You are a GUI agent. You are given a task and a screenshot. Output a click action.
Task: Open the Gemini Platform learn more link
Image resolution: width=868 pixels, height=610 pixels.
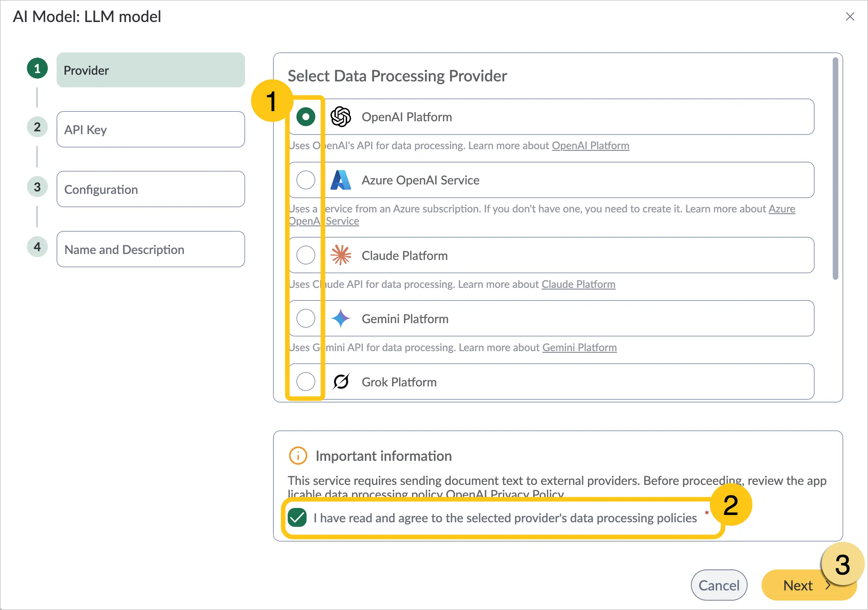(579, 347)
